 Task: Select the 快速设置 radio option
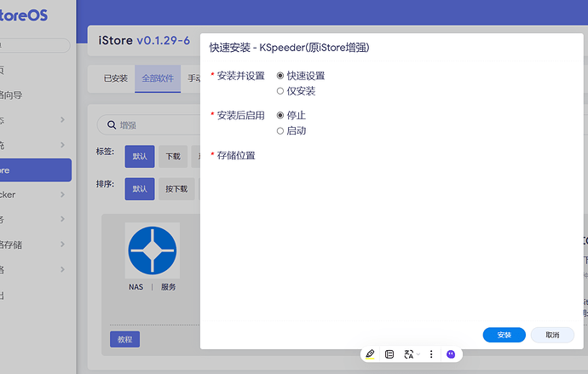tap(280, 76)
